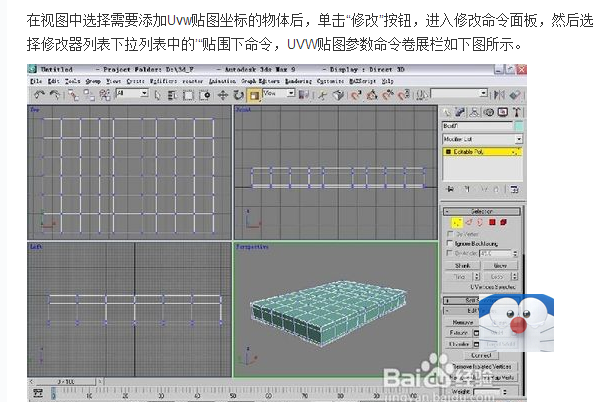The height and width of the screenshot is (402, 604).
Task: Open the Motion command panel tab
Action: point(488,112)
